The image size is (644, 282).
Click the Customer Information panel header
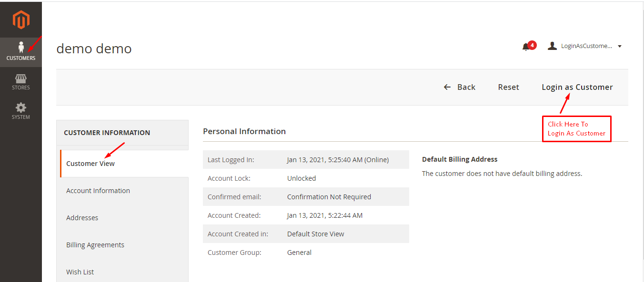107,133
